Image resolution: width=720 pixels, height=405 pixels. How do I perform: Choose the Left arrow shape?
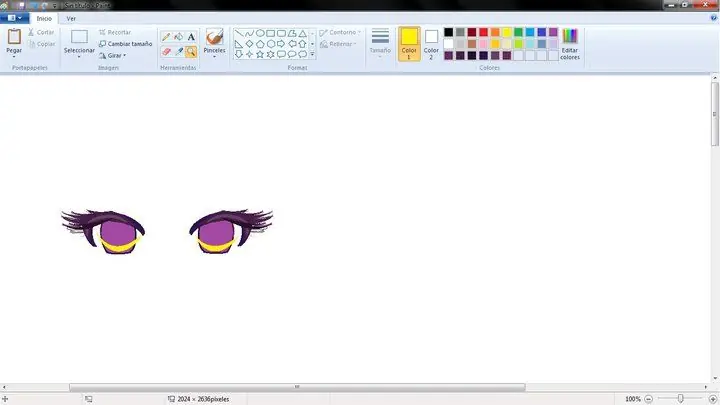(292, 44)
